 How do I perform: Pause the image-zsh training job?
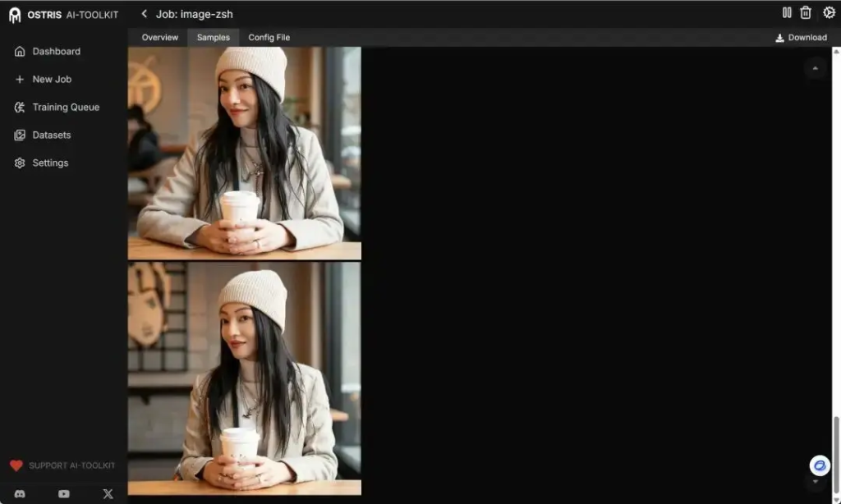[786, 12]
